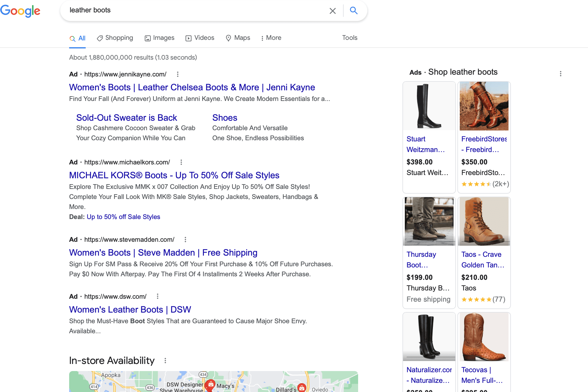Click the Taos Crave Golden Tan boot image
This screenshot has height=392, width=588.
[484, 221]
